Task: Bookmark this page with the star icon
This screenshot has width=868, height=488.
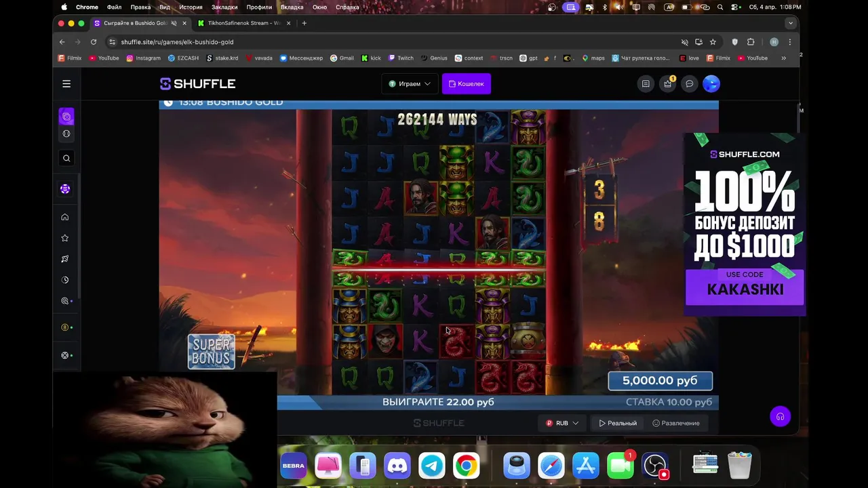Action: pos(713,42)
